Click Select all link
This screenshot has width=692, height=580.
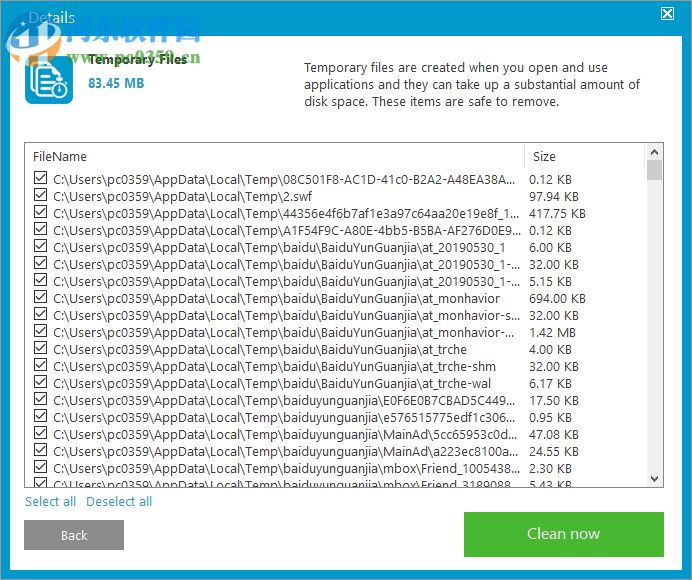50,501
